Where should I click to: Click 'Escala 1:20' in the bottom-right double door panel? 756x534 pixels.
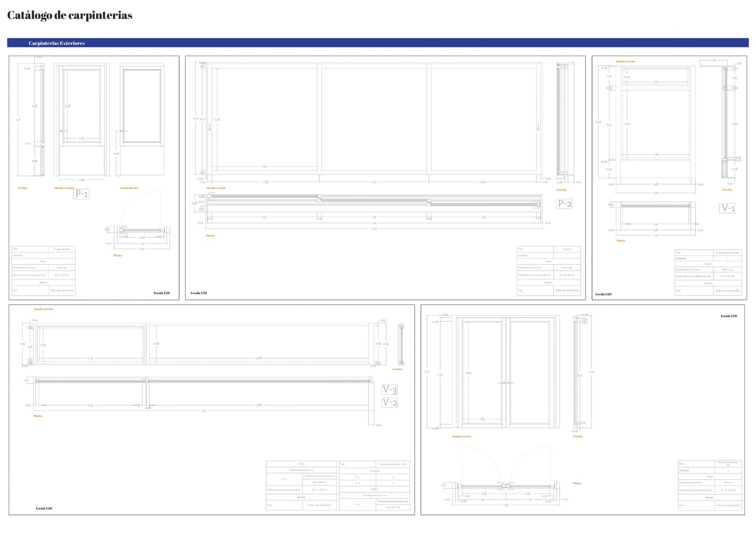click(729, 316)
